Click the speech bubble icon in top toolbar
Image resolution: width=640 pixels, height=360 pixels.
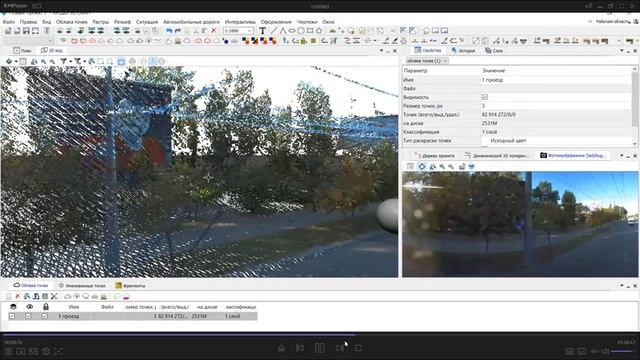[426, 31]
